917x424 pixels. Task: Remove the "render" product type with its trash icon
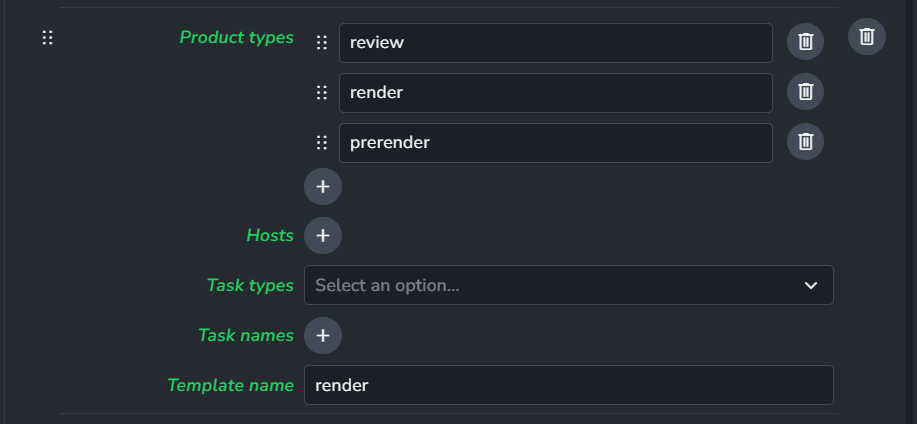805,92
